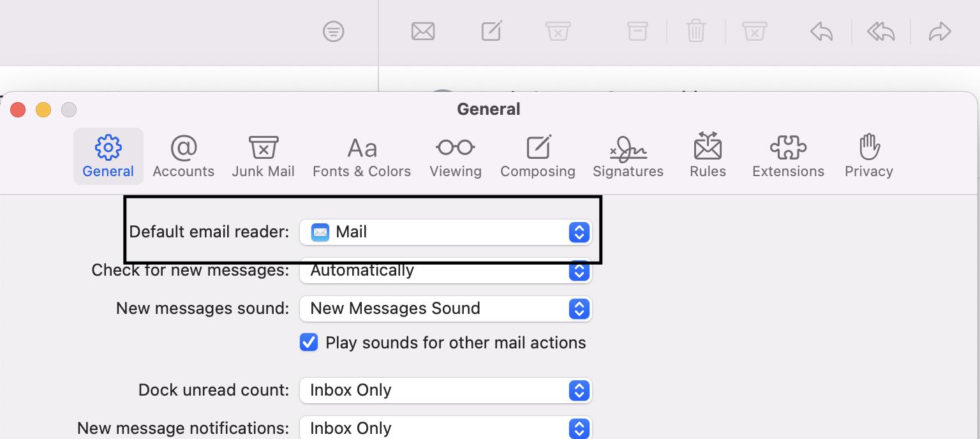Open the Default email reader dropdown
980x439 pixels.
(446, 232)
